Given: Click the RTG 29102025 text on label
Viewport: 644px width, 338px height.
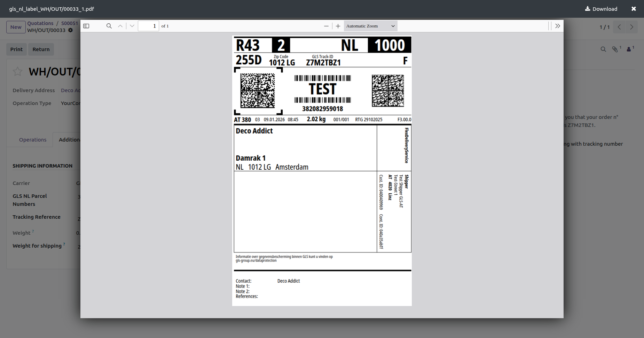Looking at the screenshot, I should (x=369, y=120).
